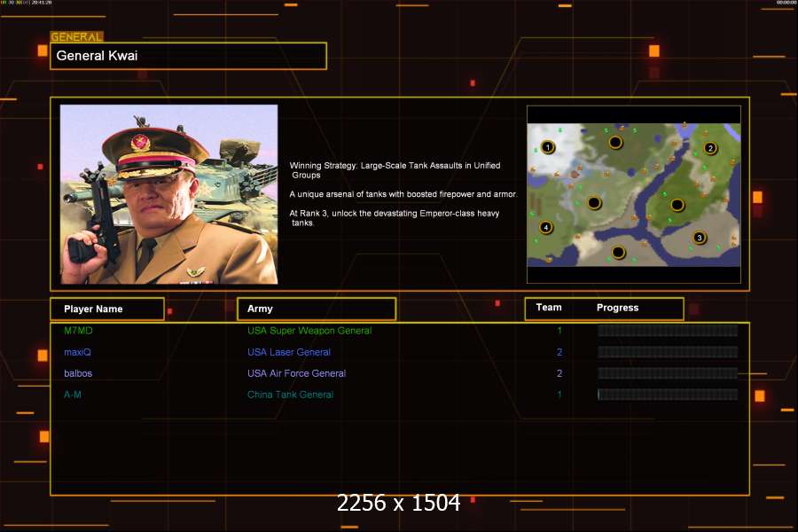
Task: Click the Player Name column header
Action: (107, 309)
